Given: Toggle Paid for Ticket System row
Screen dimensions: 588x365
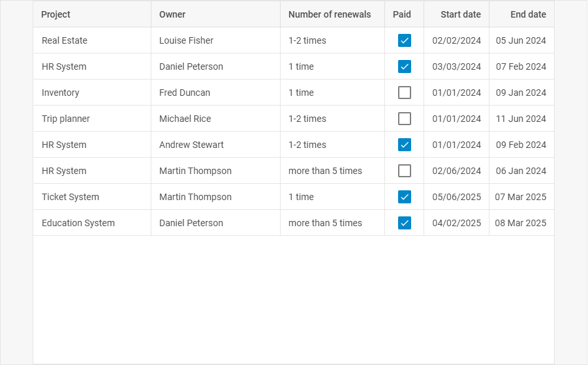Looking at the screenshot, I should (x=404, y=197).
